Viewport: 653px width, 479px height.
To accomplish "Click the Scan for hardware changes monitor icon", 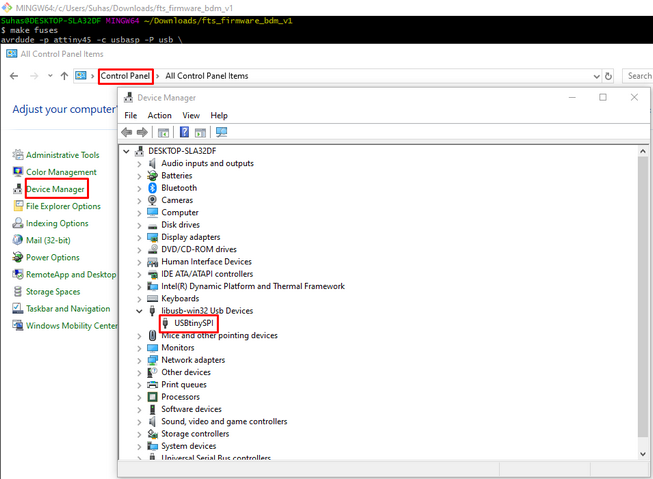I will (x=221, y=132).
